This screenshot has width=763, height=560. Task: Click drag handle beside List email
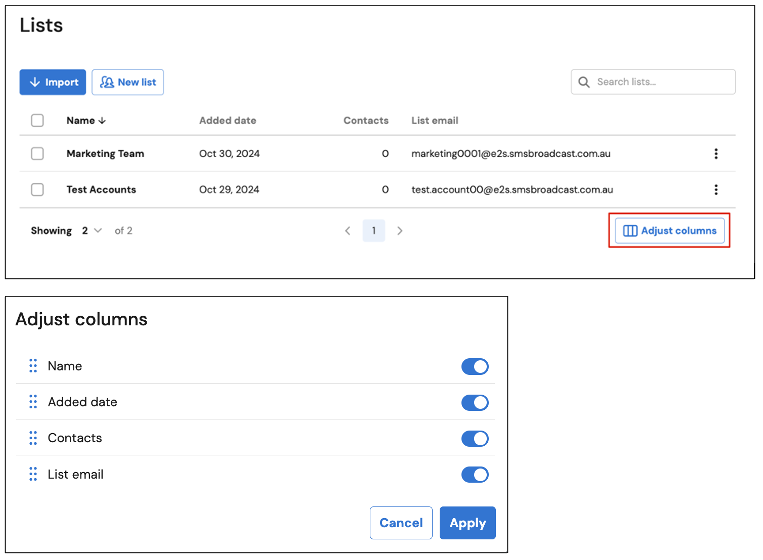pyautogui.click(x=33, y=474)
